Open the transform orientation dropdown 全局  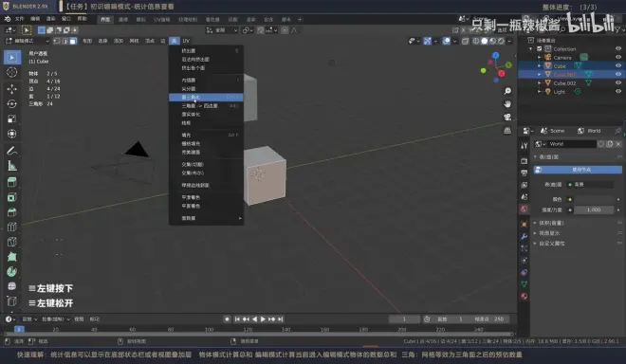(x=222, y=30)
